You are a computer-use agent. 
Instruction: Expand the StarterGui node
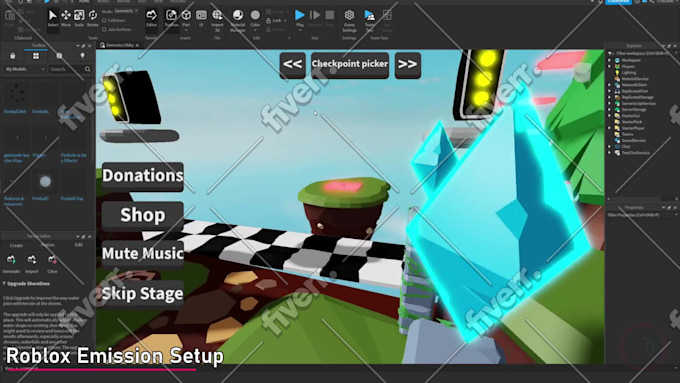610,116
